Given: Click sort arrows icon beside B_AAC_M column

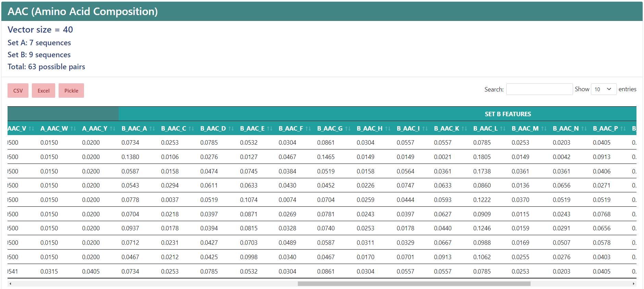Looking at the screenshot, I should coord(544,129).
